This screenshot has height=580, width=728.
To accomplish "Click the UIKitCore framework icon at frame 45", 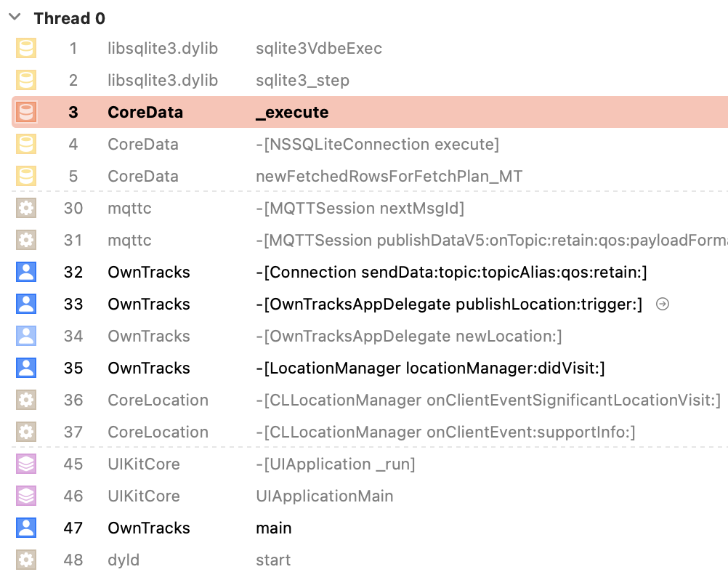I will (x=26, y=464).
